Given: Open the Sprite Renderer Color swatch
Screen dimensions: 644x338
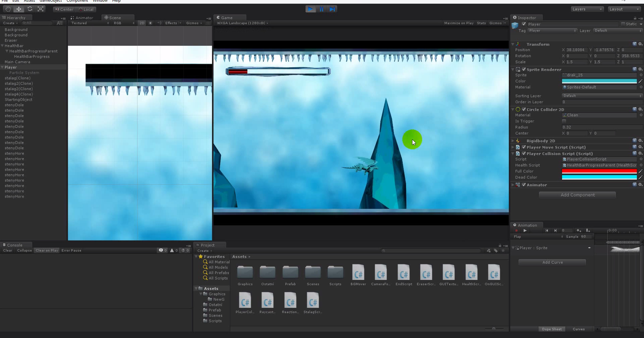Looking at the screenshot, I should [599, 81].
